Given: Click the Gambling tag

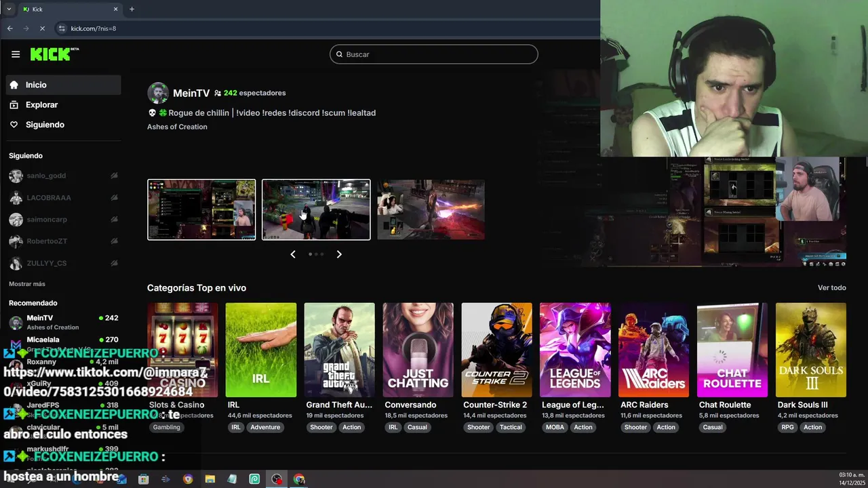Looking at the screenshot, I should pos(166,427).
